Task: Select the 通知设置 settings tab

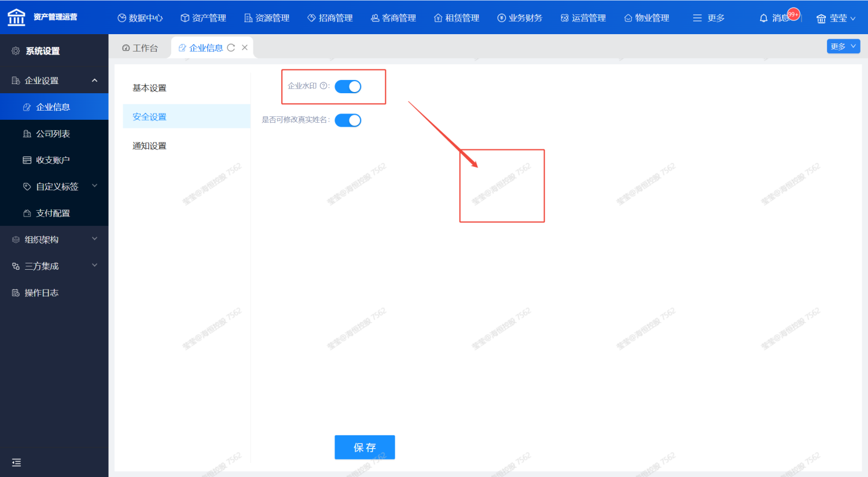Action: click(149, 146)
